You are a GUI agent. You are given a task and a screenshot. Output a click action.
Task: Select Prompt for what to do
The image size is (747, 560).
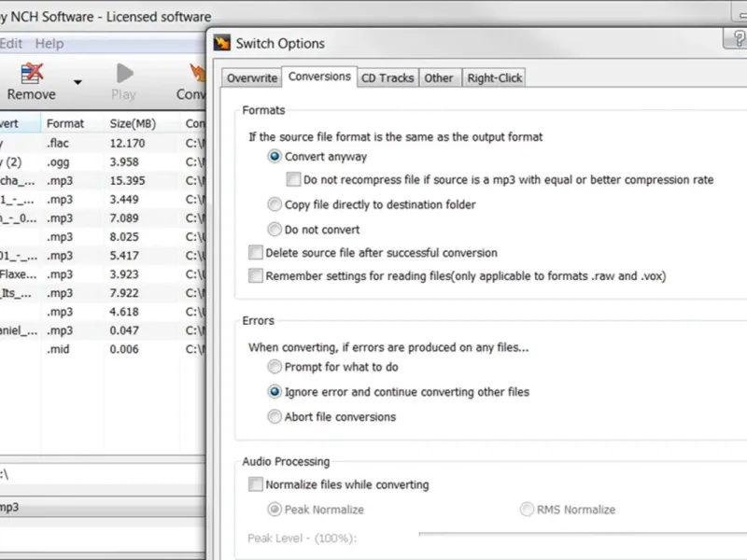tap(275, 367)
